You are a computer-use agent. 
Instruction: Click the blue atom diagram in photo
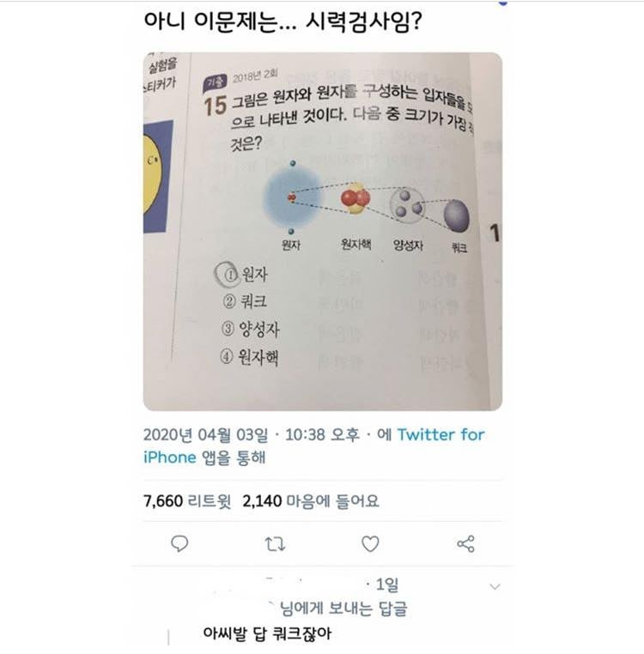coord(292,197)
